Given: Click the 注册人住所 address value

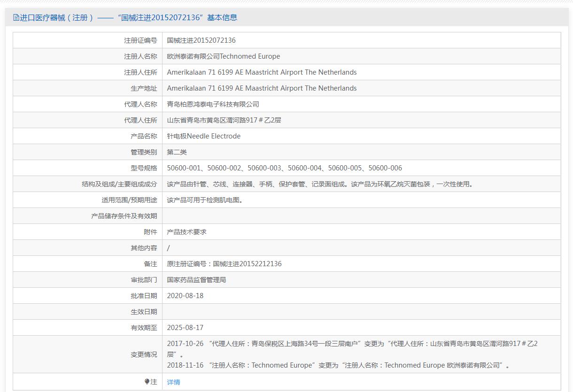Looking at the screenshot, I should tap(262, 72).
